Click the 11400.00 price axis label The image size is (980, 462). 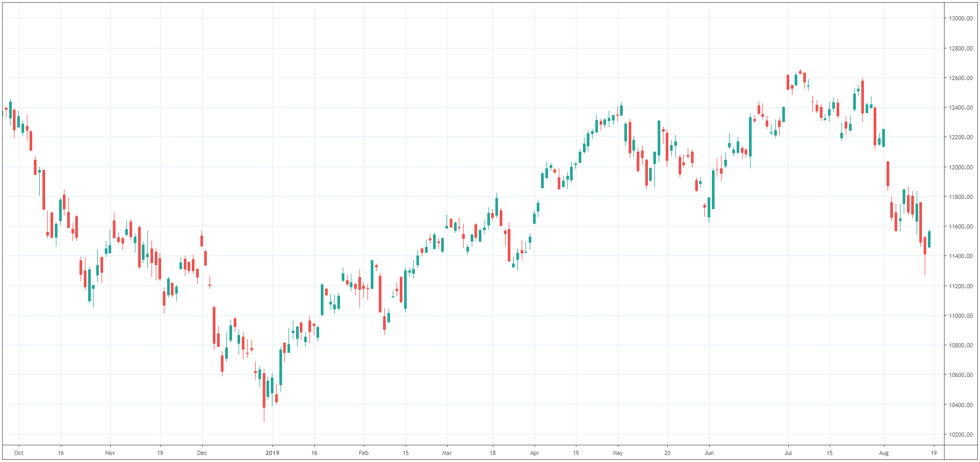click(x=961, y=256)
